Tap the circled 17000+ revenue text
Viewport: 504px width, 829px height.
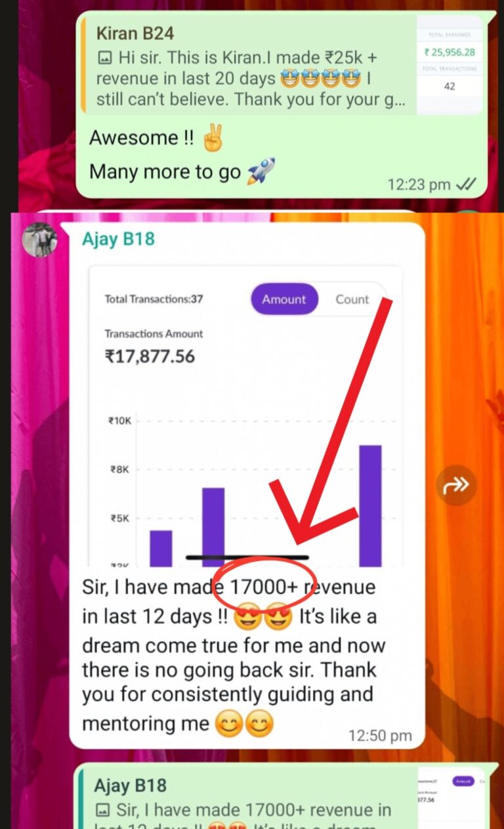[x=261, y=586]
